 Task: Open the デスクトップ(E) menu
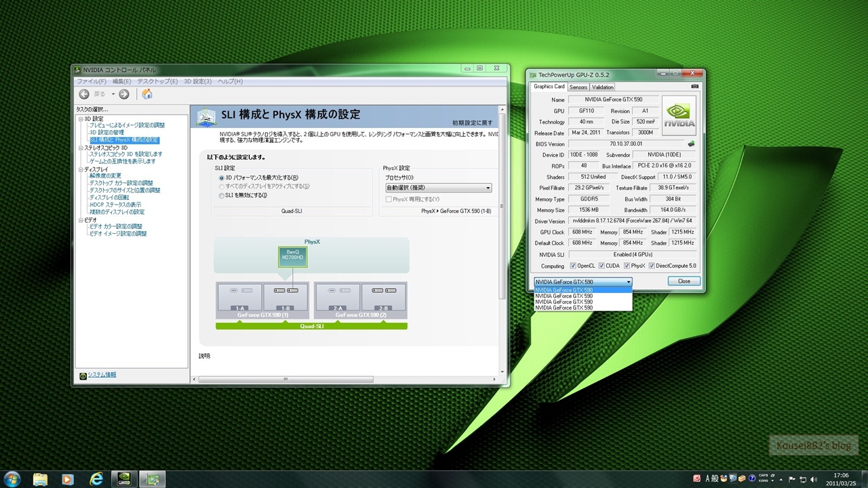click(x=157, y=81)
